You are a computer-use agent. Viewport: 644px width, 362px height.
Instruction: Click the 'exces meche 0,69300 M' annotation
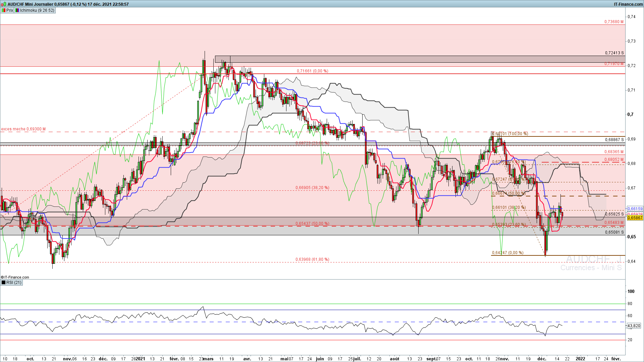(x=23, y=129)
